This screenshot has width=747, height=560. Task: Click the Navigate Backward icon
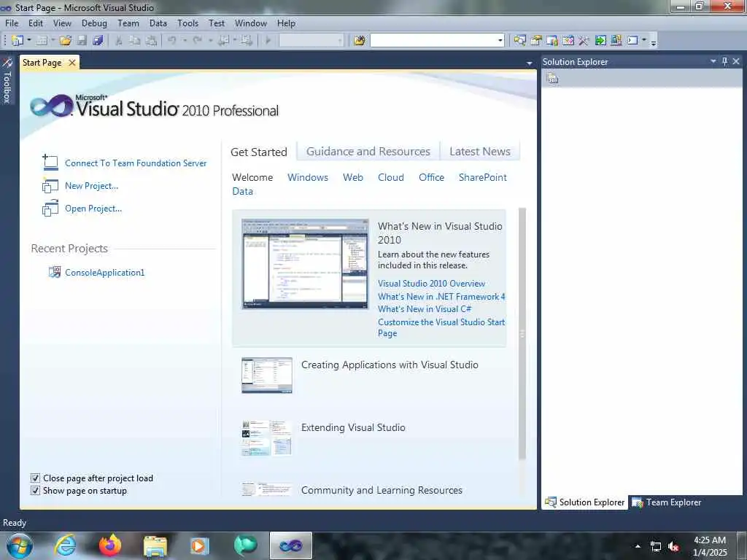[223, 41]
